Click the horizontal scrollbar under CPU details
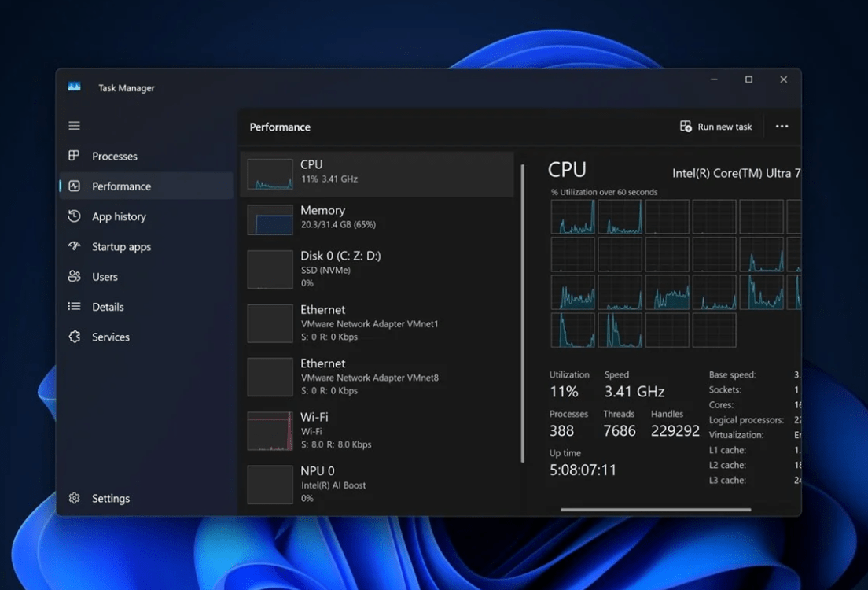This screenshot has width=868, height=590. click(x=656, y=509)
